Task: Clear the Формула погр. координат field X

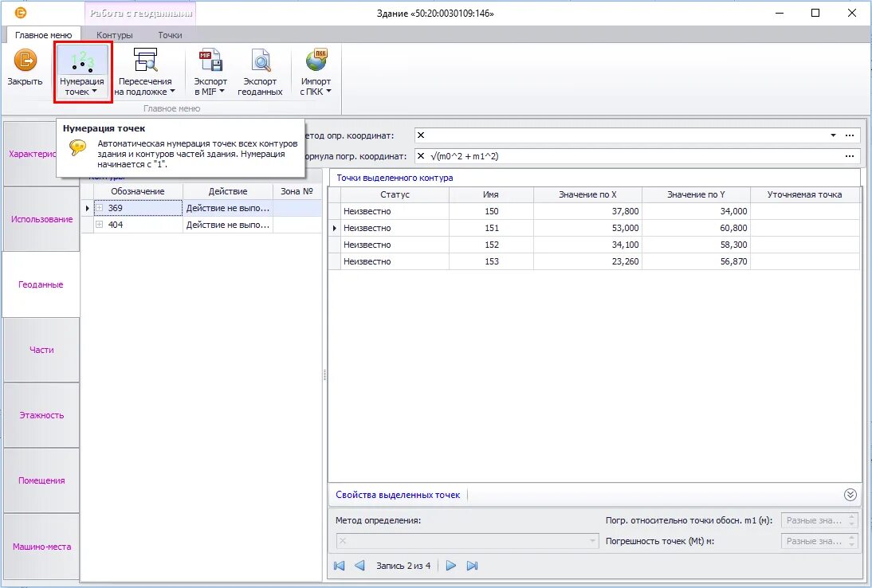Action: (421, 156)
